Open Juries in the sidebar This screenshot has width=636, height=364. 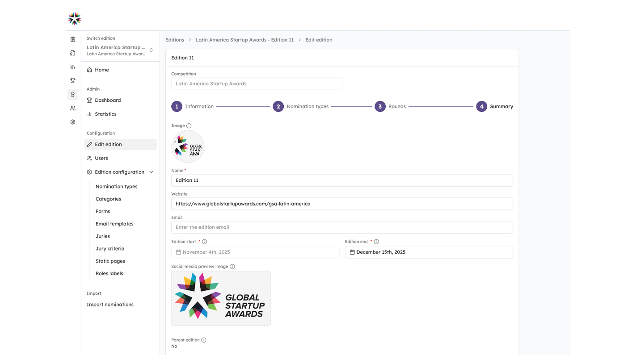[x=103, y=236]
